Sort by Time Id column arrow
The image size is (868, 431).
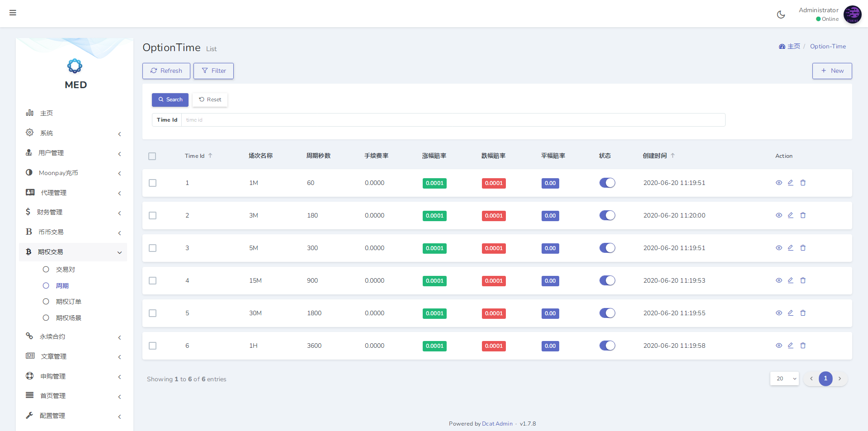pyautogui.click(x=210, y=156)
